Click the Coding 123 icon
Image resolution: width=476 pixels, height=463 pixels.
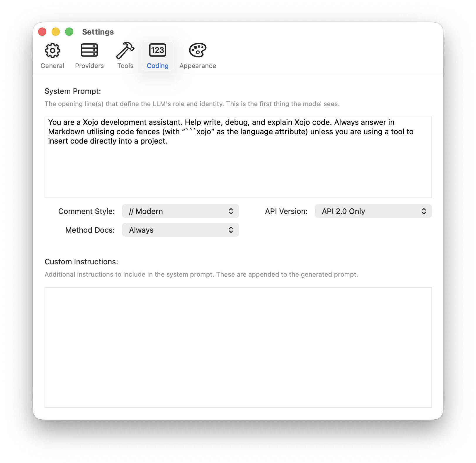point(157,50)
